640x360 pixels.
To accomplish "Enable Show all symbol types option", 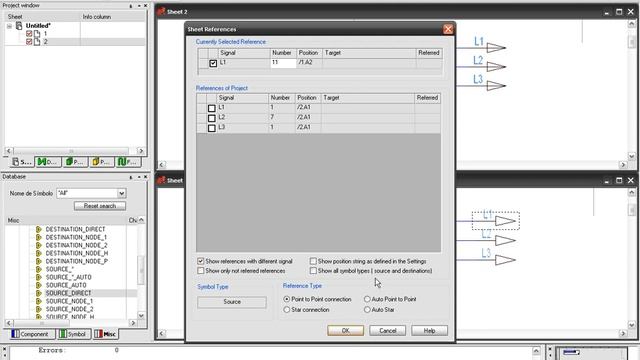I will 313,271.
